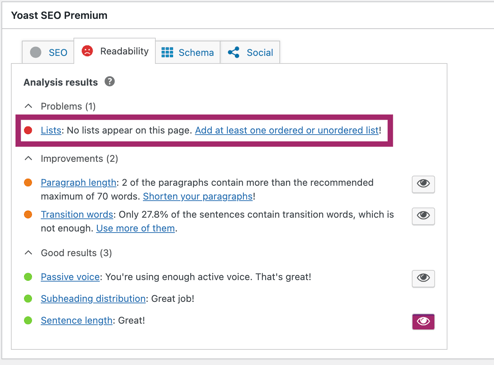The width and height of the screenshot is (494, 365).
Task: Click the orange bullet next to Paragraph length
Action: pos(28,183)
